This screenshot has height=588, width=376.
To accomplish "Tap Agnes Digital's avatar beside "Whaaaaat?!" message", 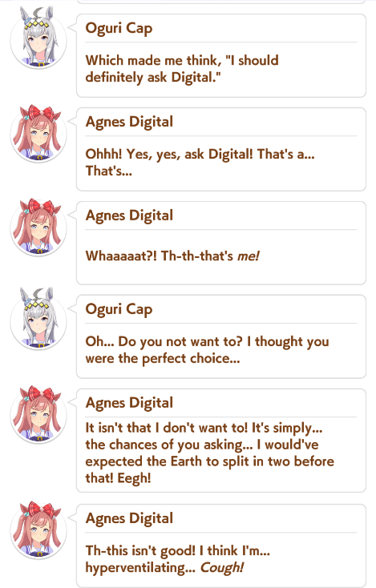I will (x=38, y=228).
